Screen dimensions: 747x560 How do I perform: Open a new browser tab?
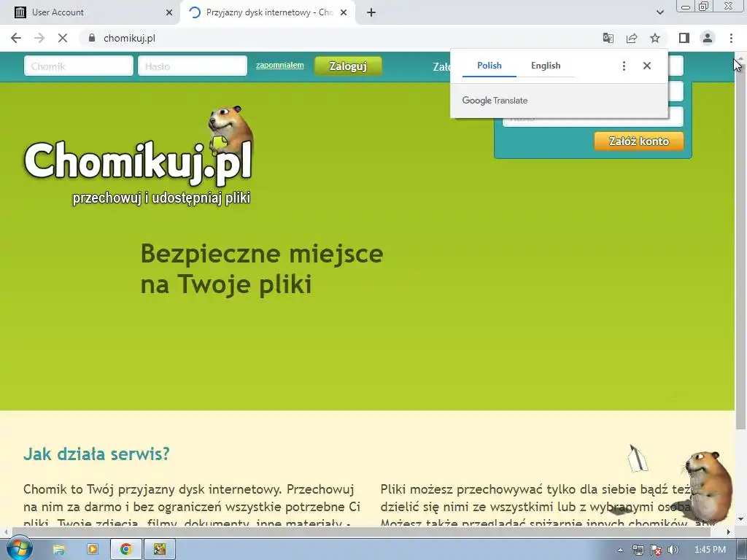[x=371, y=12]
